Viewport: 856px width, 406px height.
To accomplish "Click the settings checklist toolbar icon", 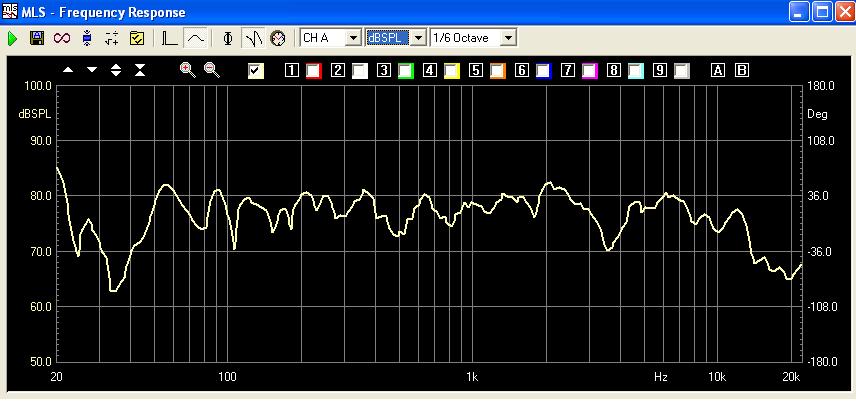I will click(137, 38).
